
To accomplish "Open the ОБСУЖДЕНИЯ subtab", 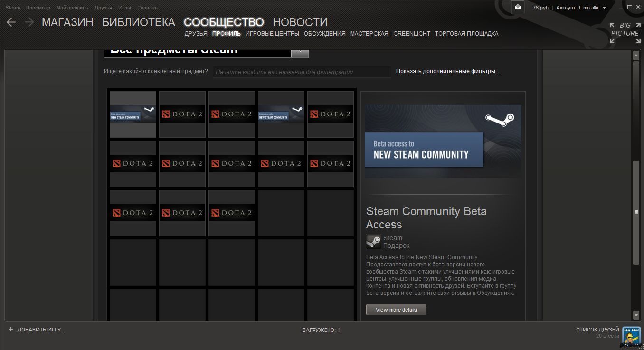I will pyautogui.click(x=325, y=34).
